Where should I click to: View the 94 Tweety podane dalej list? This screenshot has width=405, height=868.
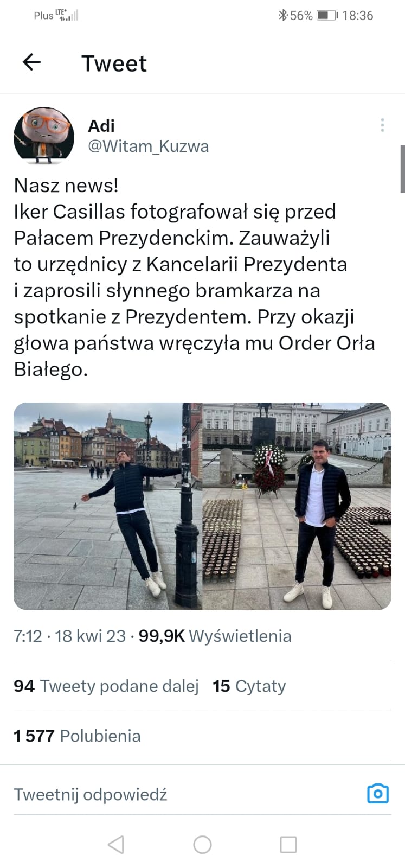click(x=106, y=686)
